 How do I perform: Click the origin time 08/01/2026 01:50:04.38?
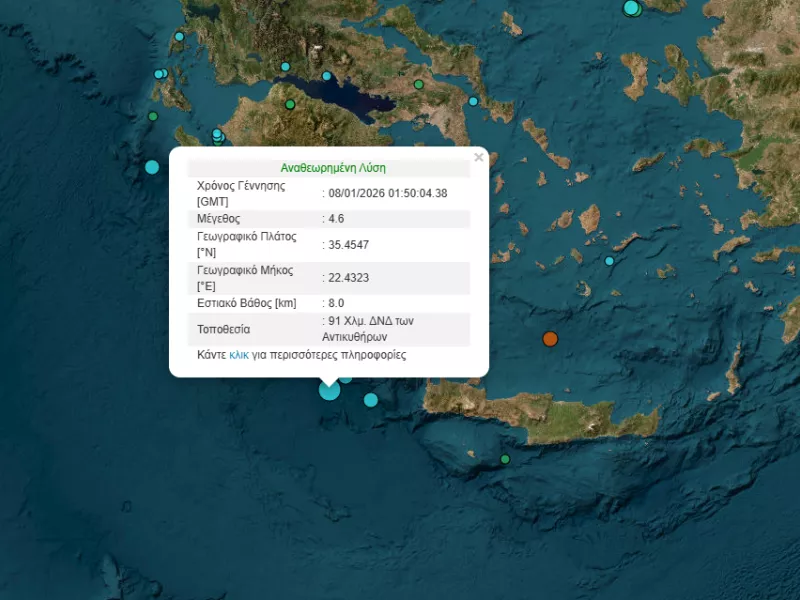[387, 193]
